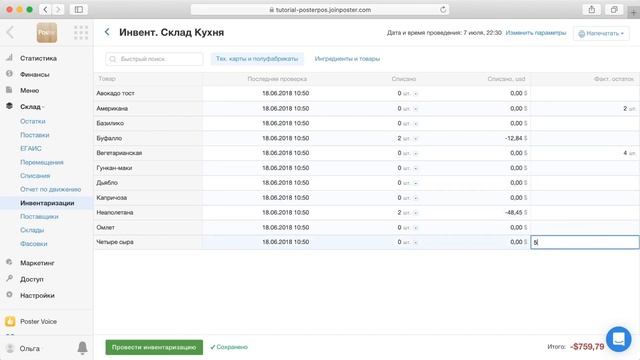Image resolution: width=640 pixels, height=360 pixels.
Task: Select the Дьябло row name
Action: click(x=107, y=183)
